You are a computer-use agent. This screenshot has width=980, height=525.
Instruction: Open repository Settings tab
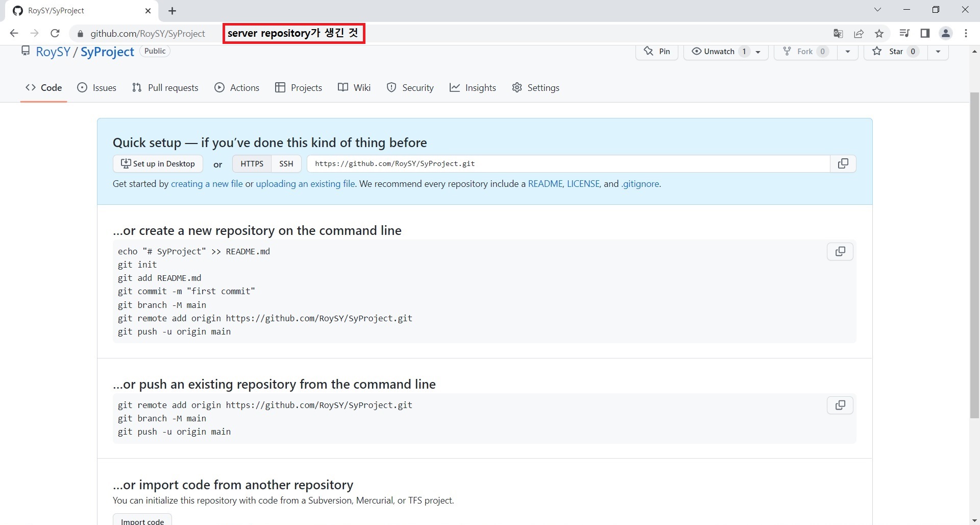click(x=536, y=88)
